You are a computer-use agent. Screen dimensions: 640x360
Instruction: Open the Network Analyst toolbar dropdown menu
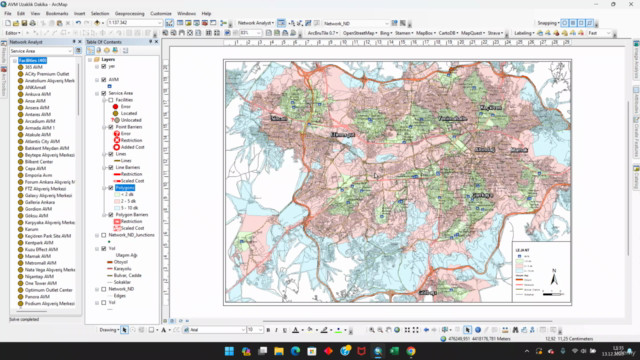(256, 23)
